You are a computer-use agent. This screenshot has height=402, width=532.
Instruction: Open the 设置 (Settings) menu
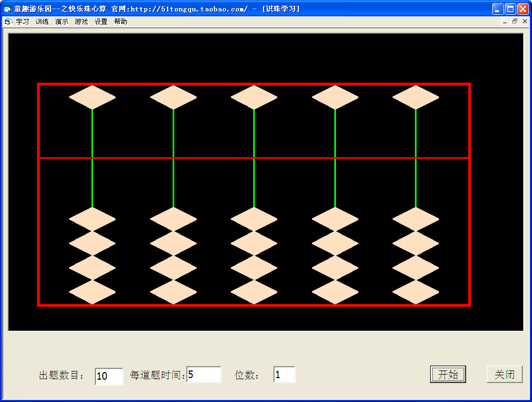pos(100,21)
